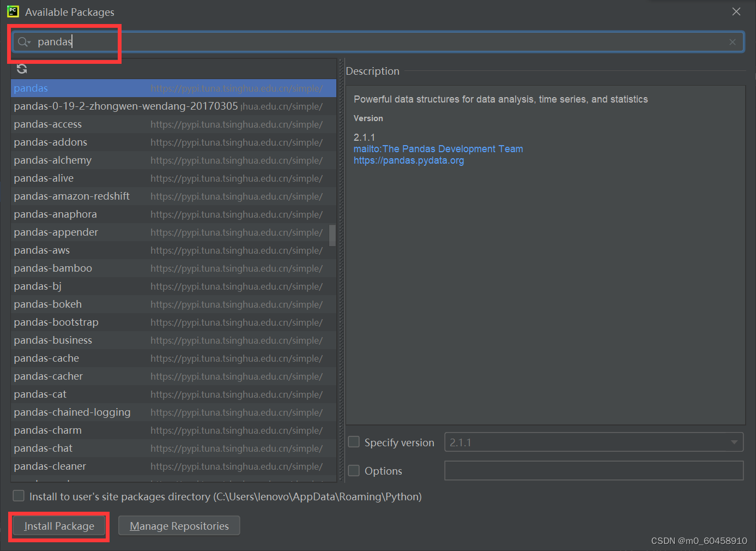Select the pandas-alive package
Image resolution: width=756 pixels, height=551 pixels.
point(173,178)
